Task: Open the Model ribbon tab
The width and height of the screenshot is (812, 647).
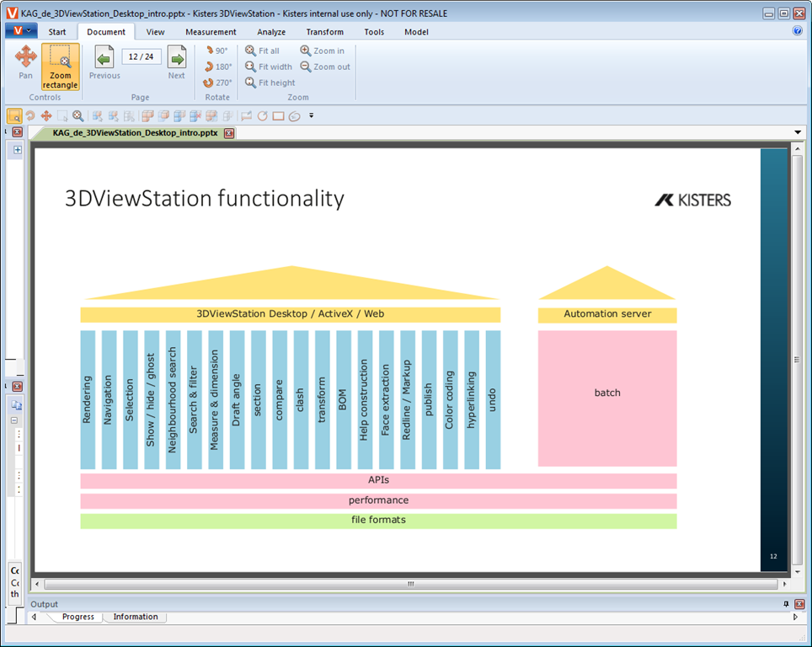Action: (416, 32)
